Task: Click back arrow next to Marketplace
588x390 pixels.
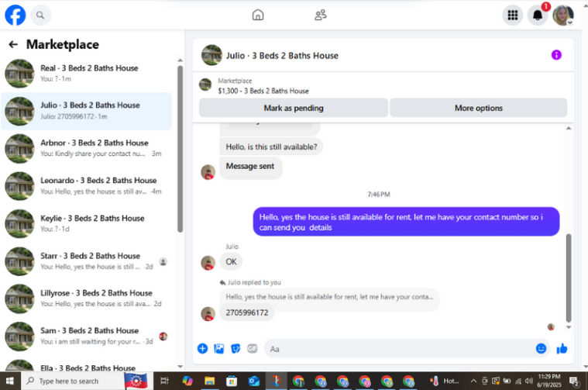Action: click(13, 44)
